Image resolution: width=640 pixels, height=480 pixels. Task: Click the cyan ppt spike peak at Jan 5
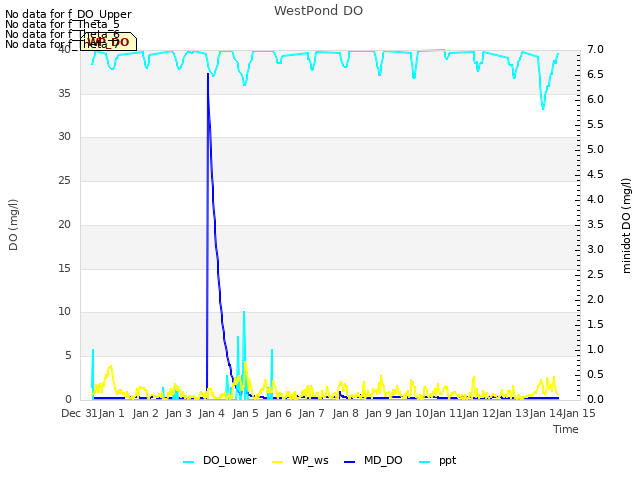244,312
